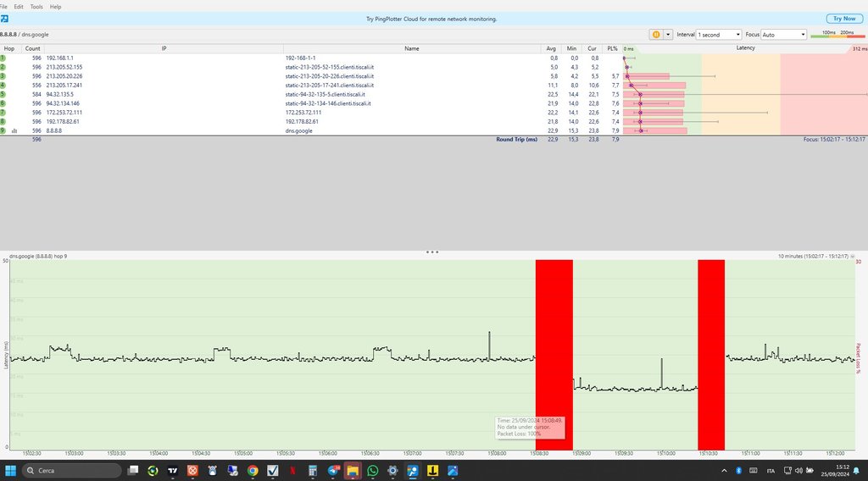Click the PL% column header
This screenshot has width=868, height=481.
point(612,49)
